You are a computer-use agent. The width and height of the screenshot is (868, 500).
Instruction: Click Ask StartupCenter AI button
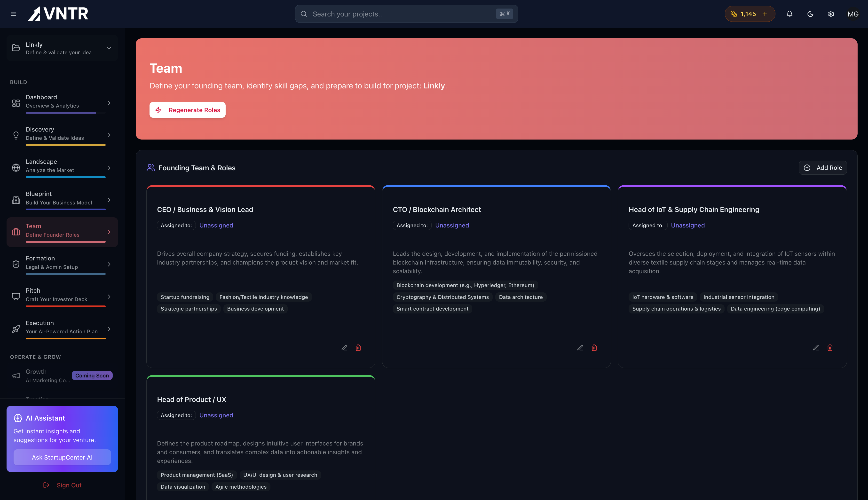(62, 457)
